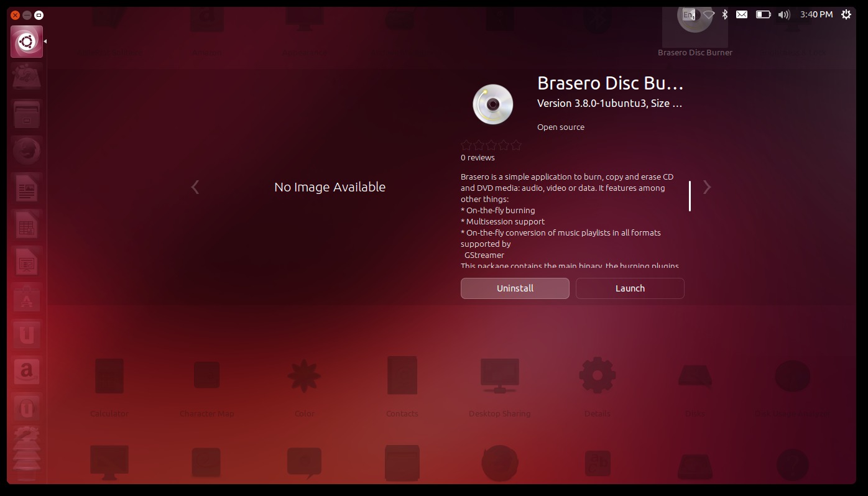Click the network Wi-Fi indicator
868x496 pixels.
709,14
